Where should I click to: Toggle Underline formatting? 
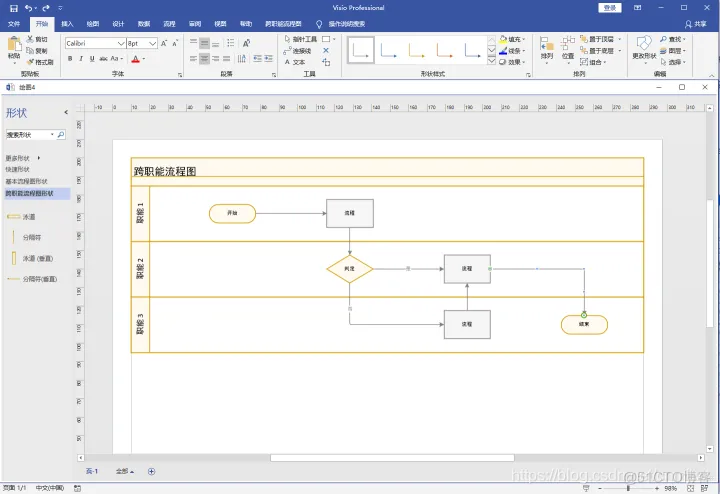(92, 59)
